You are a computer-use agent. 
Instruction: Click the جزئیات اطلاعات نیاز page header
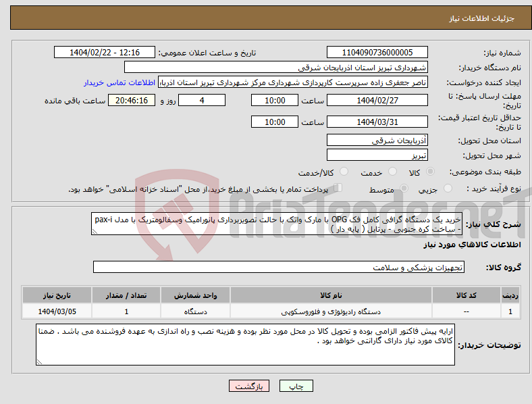(x=481, y=18)
